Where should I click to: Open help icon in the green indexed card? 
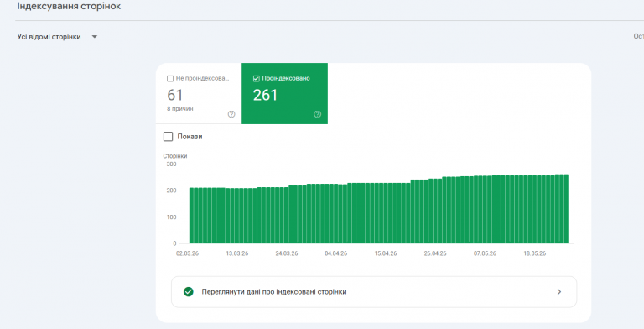(318, 114)
